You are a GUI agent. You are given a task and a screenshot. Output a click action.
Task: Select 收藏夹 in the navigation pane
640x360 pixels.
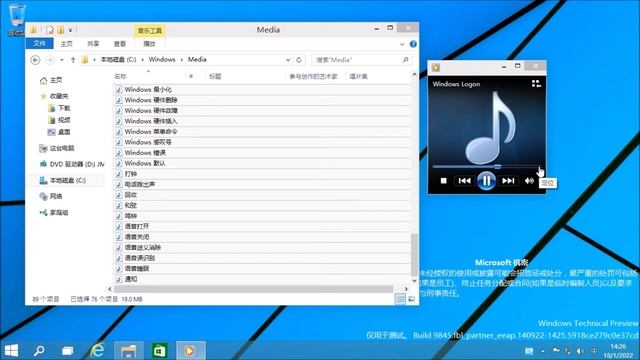point(55,96)
